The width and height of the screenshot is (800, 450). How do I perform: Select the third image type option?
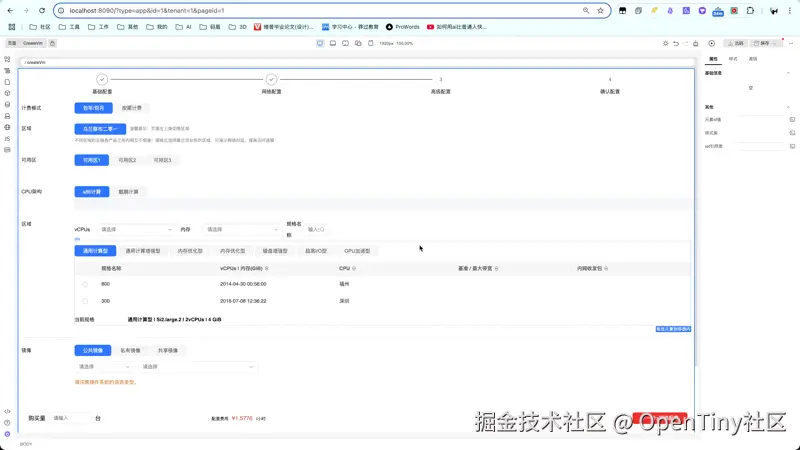[168, 351]
